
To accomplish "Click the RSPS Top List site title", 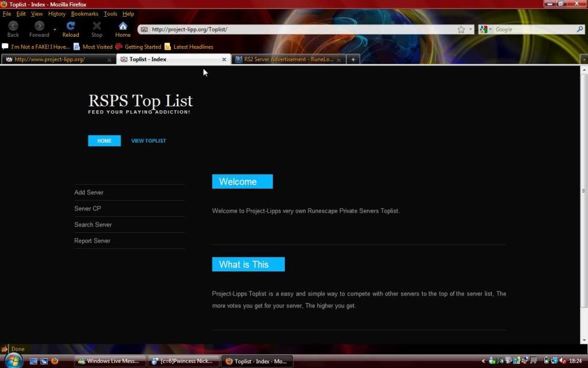I will coord(141,101).
